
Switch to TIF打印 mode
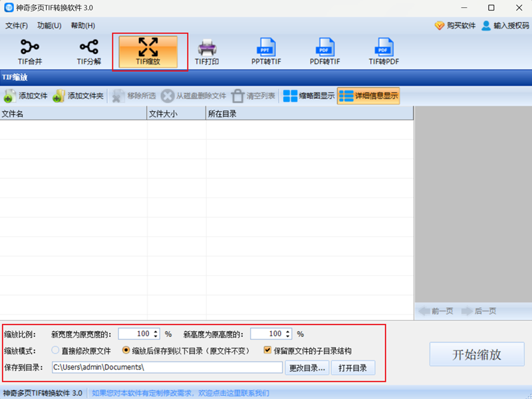coord(208,51)
